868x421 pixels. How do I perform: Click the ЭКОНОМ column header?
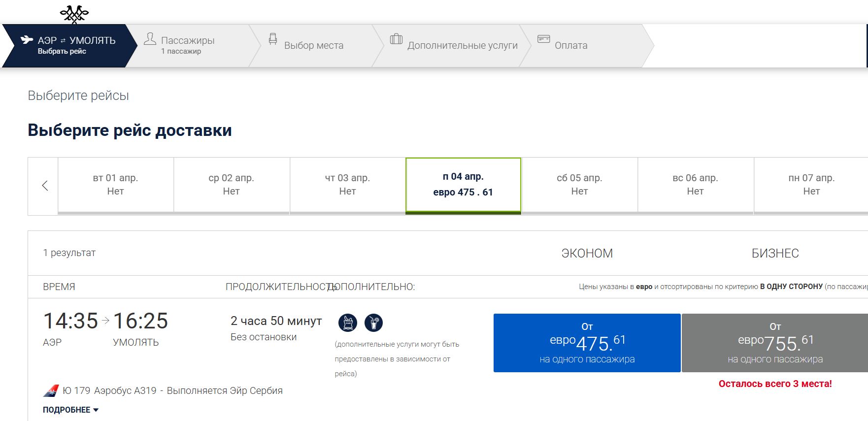(587, 253)
